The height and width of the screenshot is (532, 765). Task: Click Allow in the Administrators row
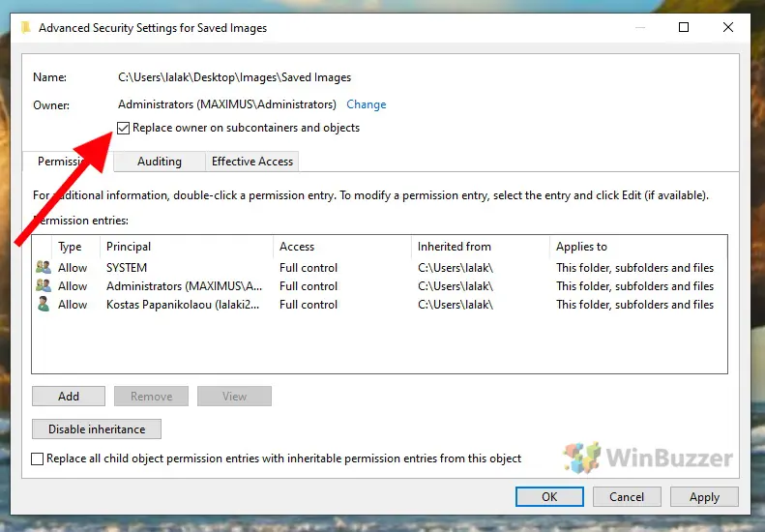[x=73, y=286]
